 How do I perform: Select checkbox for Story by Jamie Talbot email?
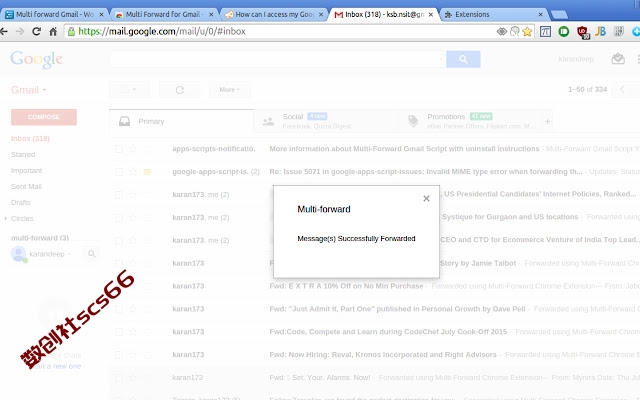(x=119, y=263)
